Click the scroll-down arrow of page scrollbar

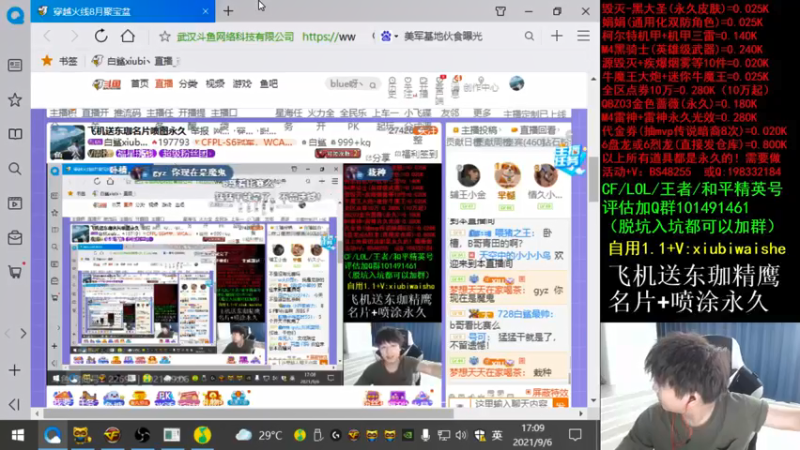tap(593, 401)
